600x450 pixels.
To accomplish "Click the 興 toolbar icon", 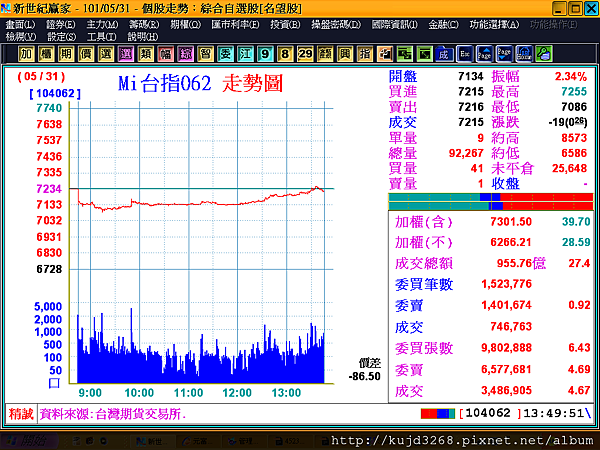I will pyautogui.click(x=345, y=54).
